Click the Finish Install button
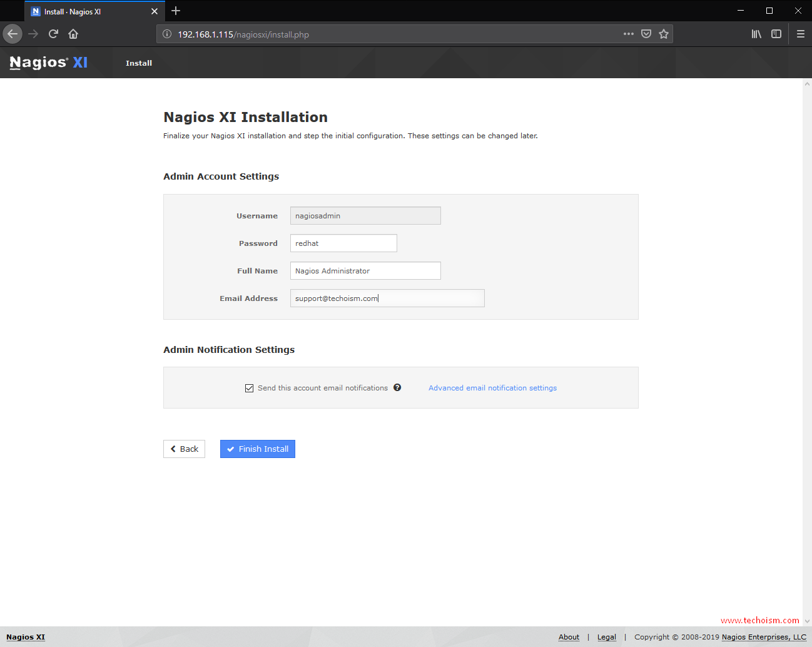812x647 pixels. coord(258,449)
